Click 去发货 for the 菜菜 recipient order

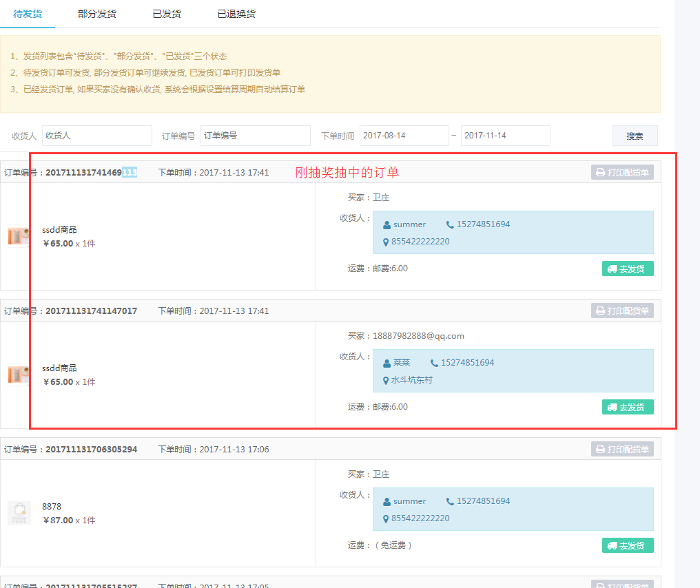[627, 407]
